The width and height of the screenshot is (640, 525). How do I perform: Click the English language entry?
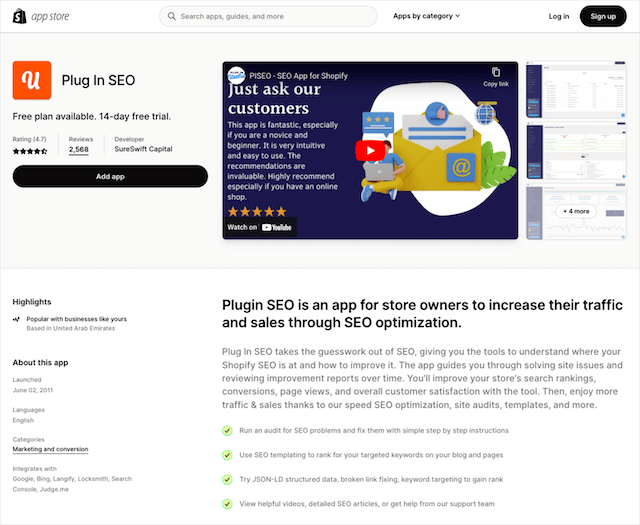23,420
